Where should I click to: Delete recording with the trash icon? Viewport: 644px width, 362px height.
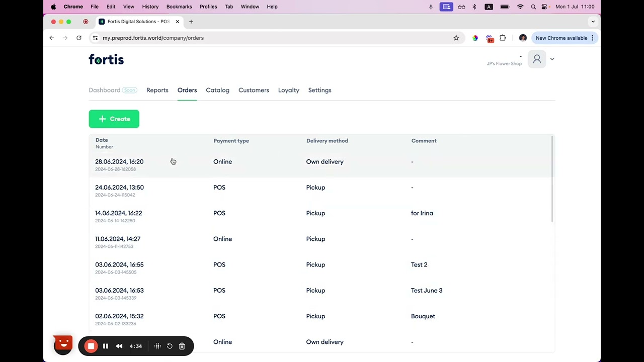(x=182, y=346)
